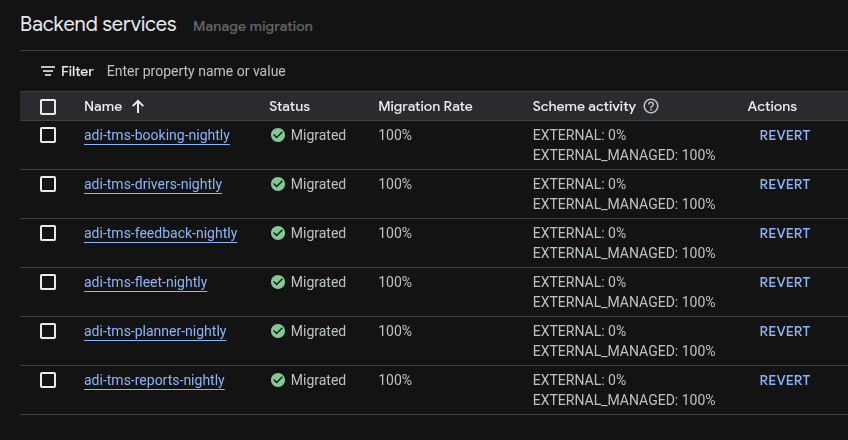
Task: Select the adi-tms-planner-nightly row checkbox
Action: click(x=48, y=331)
